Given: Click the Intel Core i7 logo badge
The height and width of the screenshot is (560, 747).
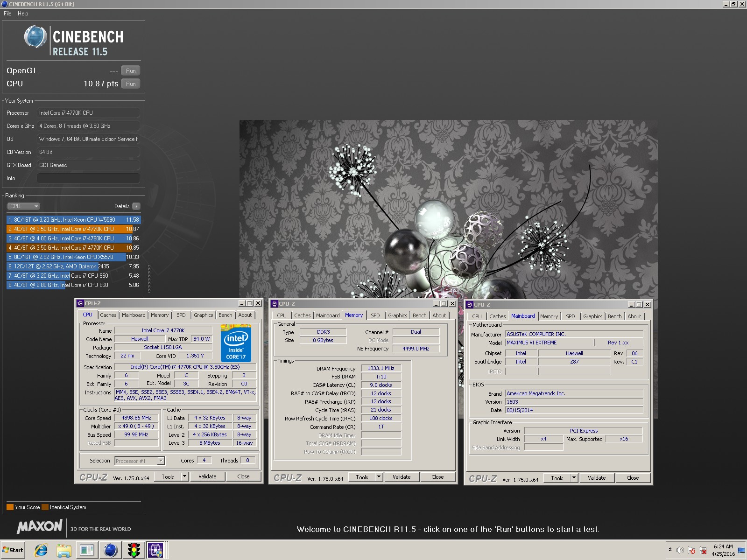Looking at the screenshot, I should coord(236,344).
